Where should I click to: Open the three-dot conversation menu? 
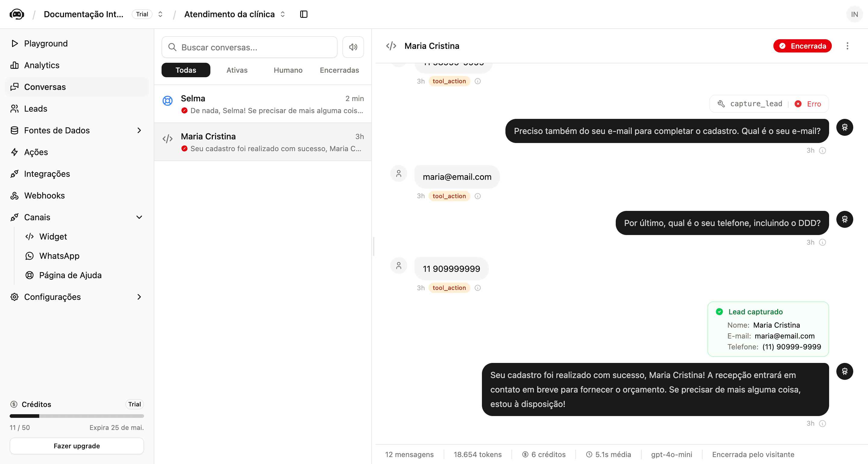pyautogui.click(x=847, y=46)
